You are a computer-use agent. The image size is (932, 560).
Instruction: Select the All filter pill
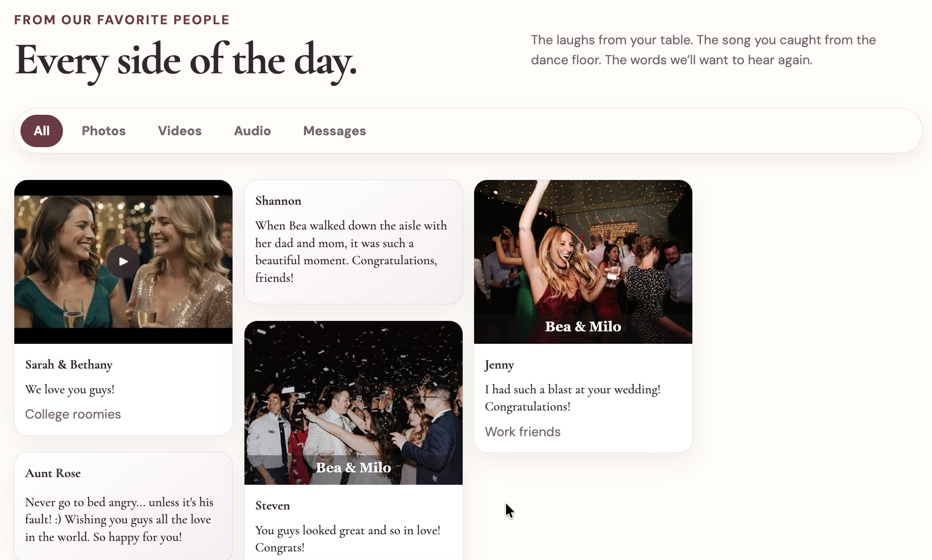41,131
